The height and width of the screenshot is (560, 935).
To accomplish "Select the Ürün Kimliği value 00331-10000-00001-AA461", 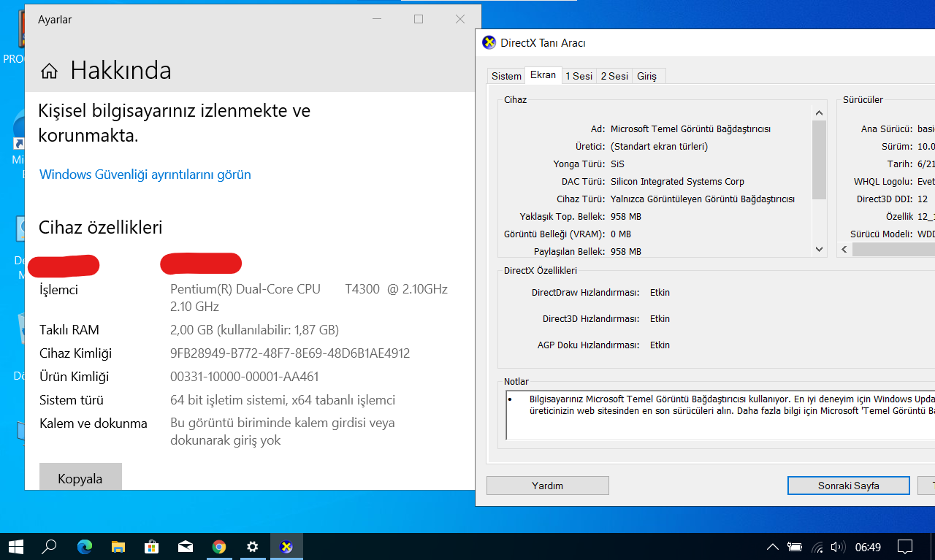I will click(245, 377).
